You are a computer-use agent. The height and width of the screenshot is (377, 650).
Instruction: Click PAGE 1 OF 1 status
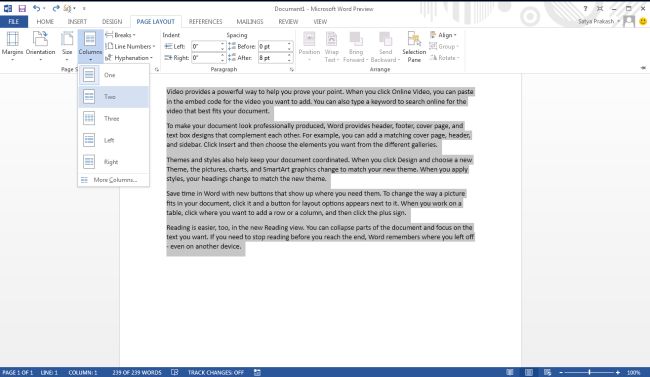[x=17, y=372]
